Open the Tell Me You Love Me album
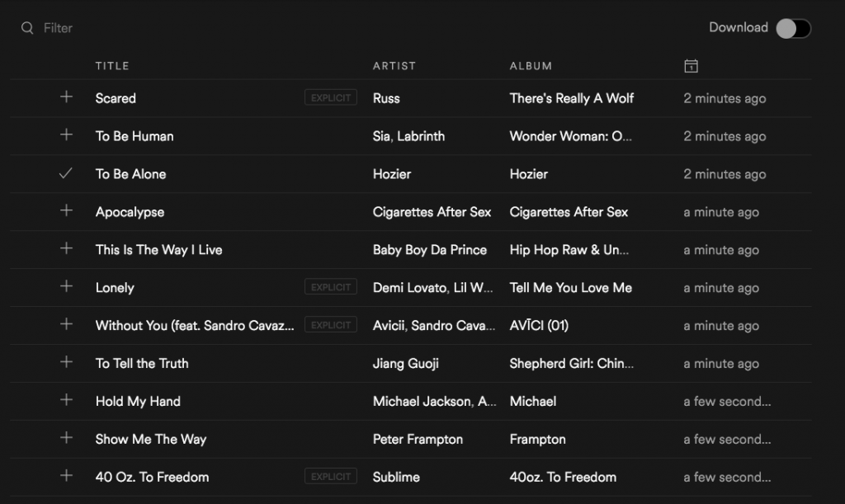Viewport: 845px width, 504px height. pos(571,288)
